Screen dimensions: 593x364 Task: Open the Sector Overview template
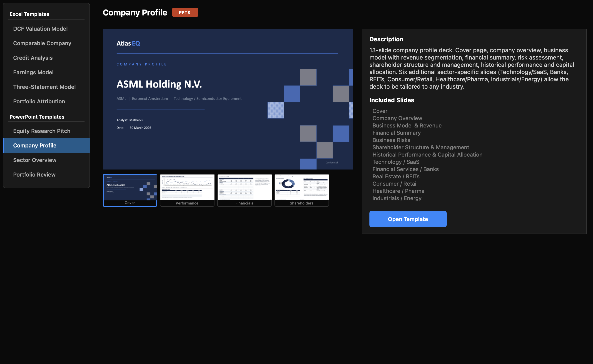coord(46,160)
